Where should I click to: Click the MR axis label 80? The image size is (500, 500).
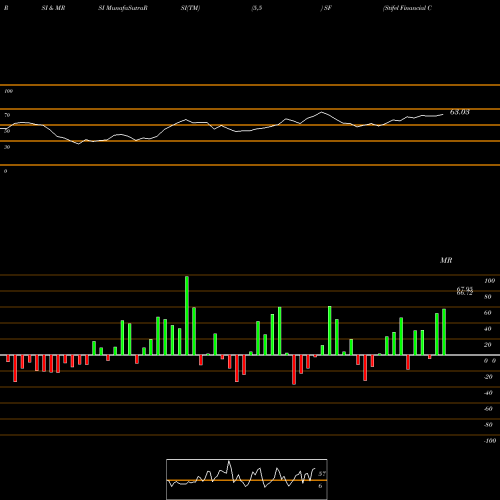488,297
